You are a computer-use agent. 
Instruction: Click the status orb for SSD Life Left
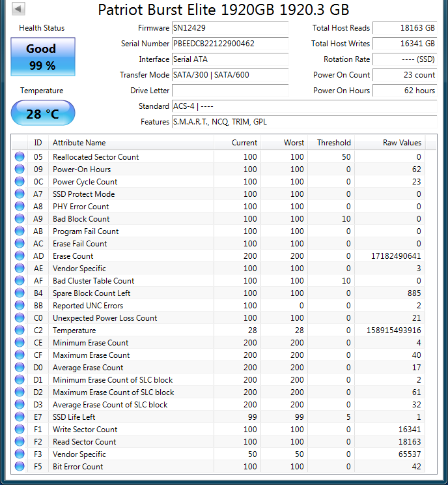[x=20, y=417]
